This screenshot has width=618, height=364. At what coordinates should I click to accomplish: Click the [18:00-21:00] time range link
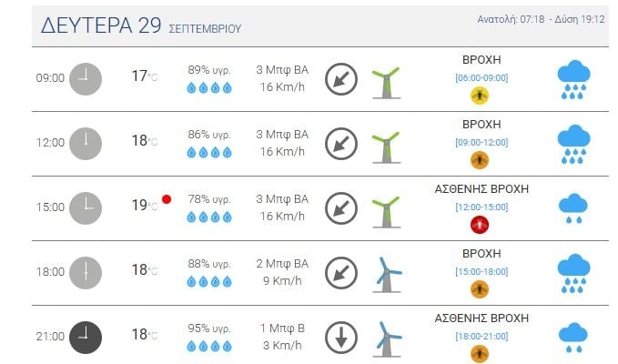pyautogui.click(x=481, y=336)
